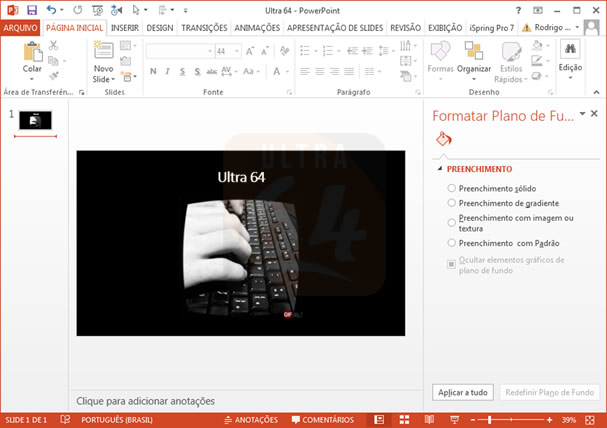Click the bullet list icon
This screenshot has width=607, height=428.
(305, 51)
